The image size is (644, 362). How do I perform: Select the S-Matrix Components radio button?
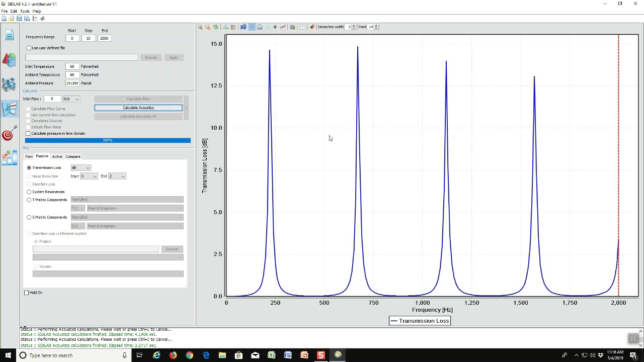(x=29, y=217)
